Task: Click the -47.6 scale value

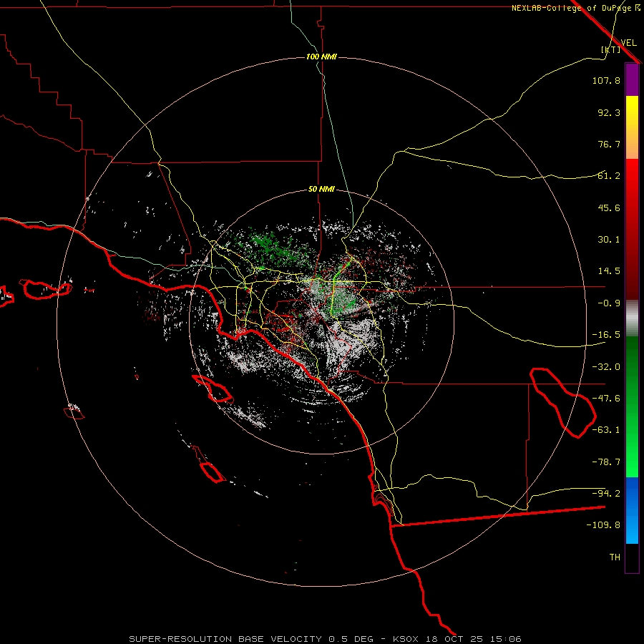Action: point(606,399)
